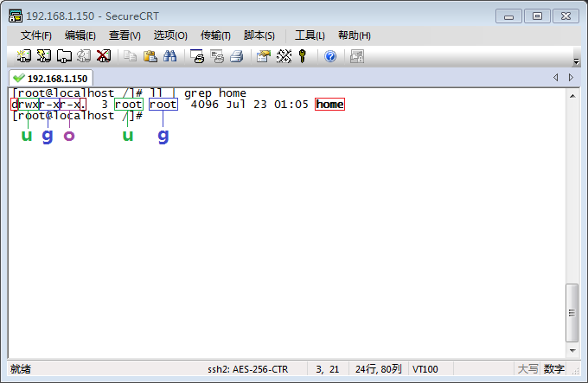The height and width of the screenshot is (383, 588).
Task: Open the 选项(O) menu
Action: [x=170, y=35]
